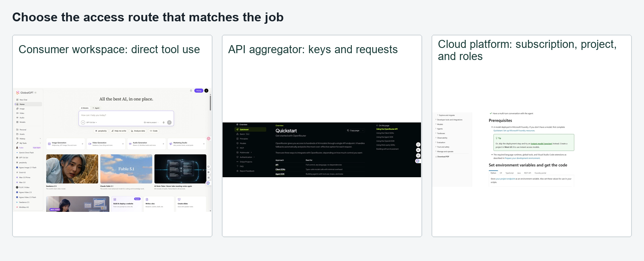
Task: Click the microphone icon in prompt box
Action: [x=163, y=122]
